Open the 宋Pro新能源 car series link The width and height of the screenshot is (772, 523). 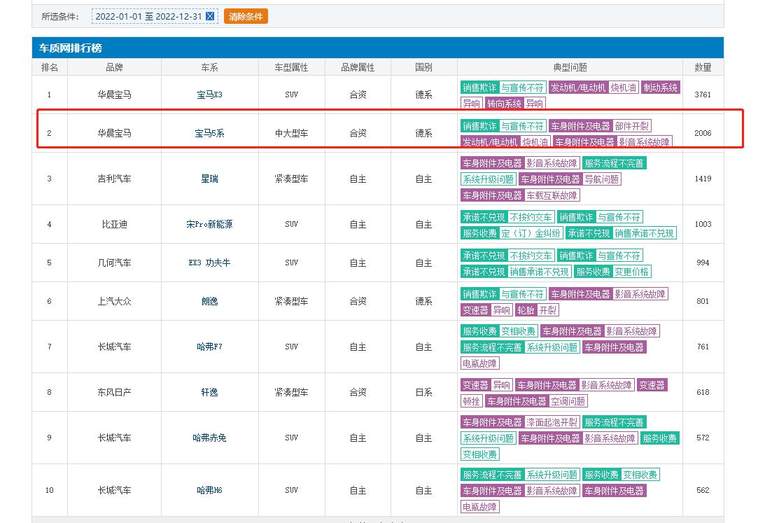(209, 224)
